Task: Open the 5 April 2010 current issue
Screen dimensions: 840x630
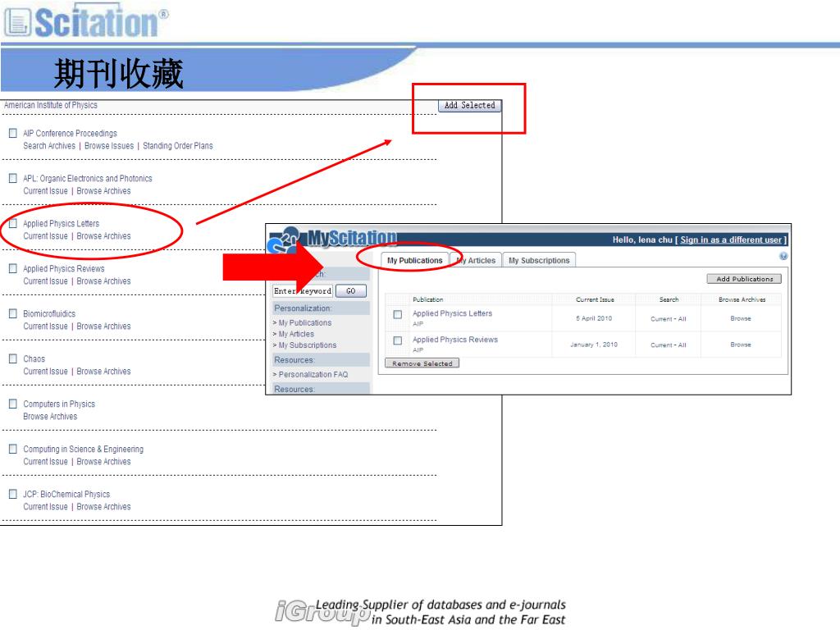Action: [594, 318]
